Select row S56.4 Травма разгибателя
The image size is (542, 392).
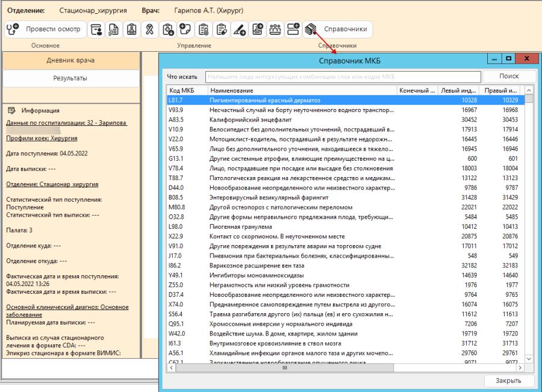point(346,314)
